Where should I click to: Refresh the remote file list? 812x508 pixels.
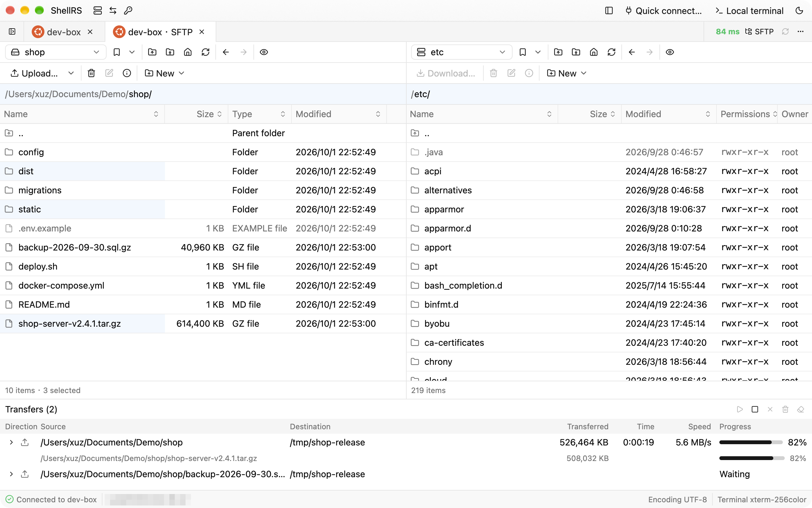coord(612,52)
